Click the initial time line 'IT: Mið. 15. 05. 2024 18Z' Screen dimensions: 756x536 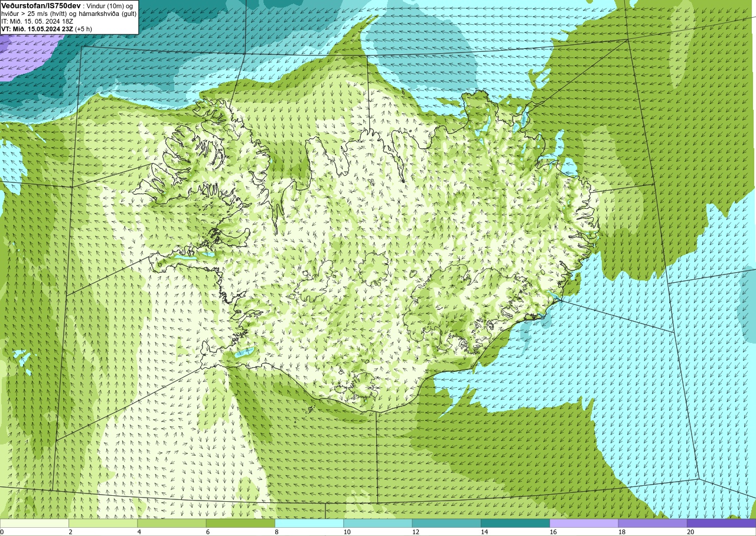[x=37, y=21]
